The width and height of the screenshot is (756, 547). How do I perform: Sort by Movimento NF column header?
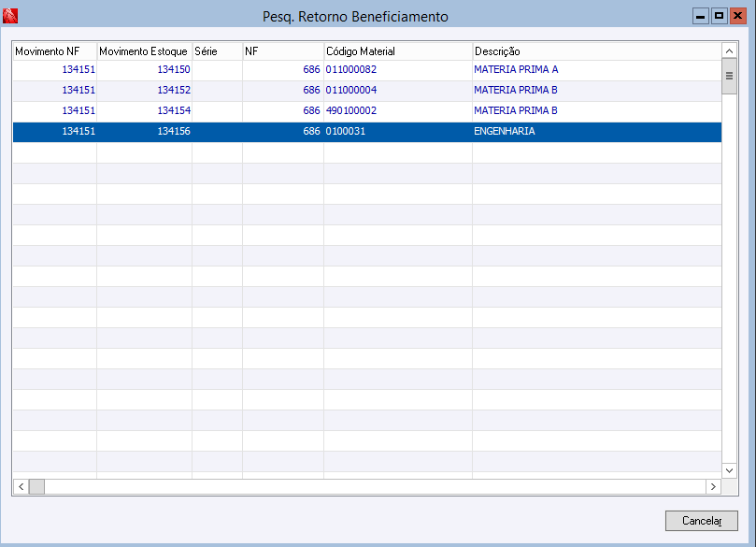(54, 51)
